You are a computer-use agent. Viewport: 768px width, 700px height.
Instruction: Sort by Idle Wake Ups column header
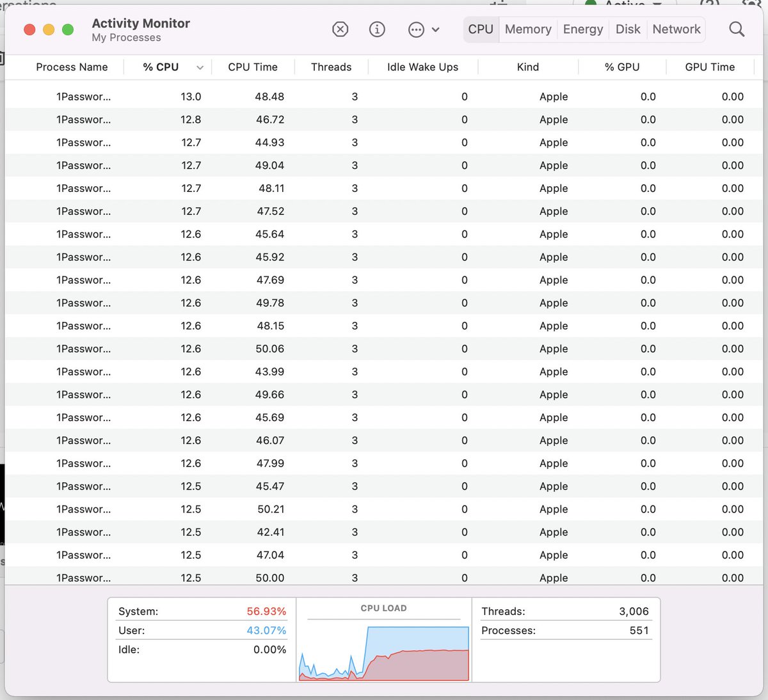point(422,67)
